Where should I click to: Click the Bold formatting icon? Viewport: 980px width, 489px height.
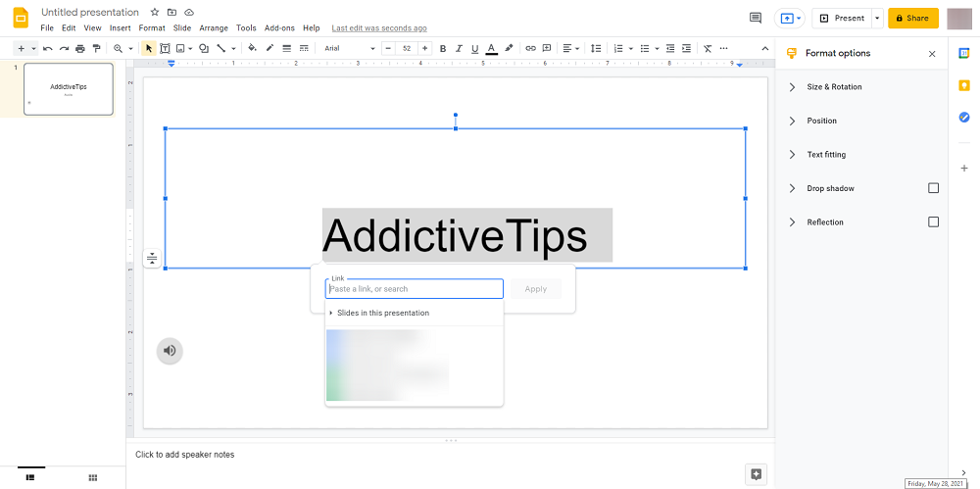[443, 48]
